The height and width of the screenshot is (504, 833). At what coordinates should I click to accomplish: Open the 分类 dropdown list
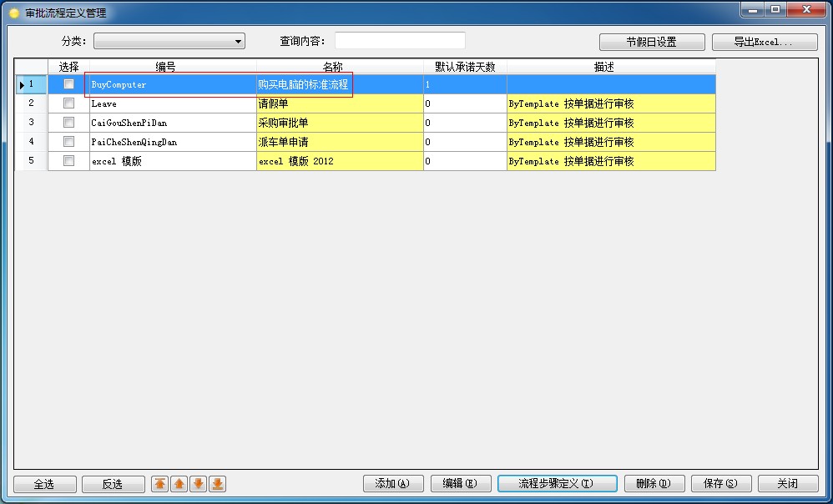coord(169,41)
